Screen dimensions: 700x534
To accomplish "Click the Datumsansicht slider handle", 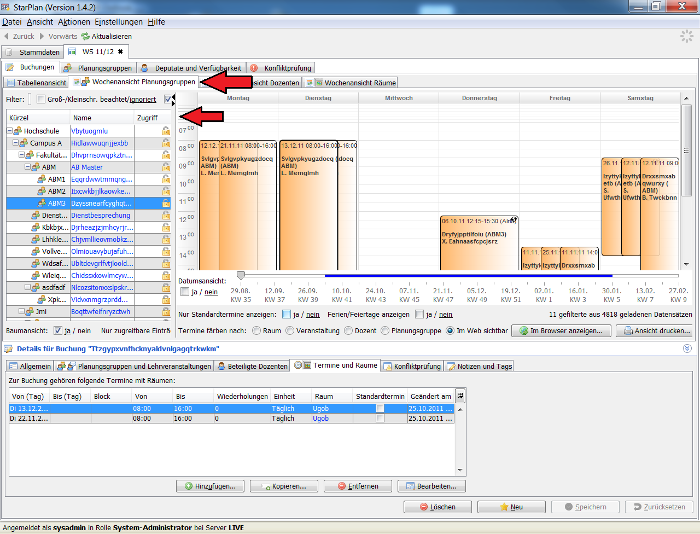I will (241, 275).
